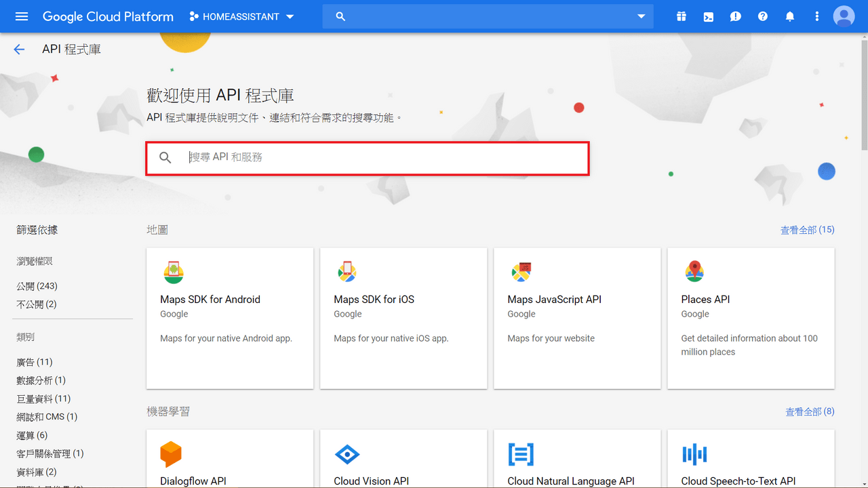Select Maps SDK for iOS title
The image size is (868, 488).
tap(374, 300)
